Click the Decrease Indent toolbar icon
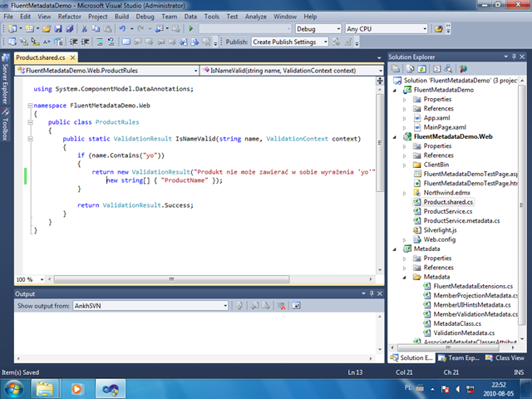Screen dimensions: 532x399 coord(73,42)
